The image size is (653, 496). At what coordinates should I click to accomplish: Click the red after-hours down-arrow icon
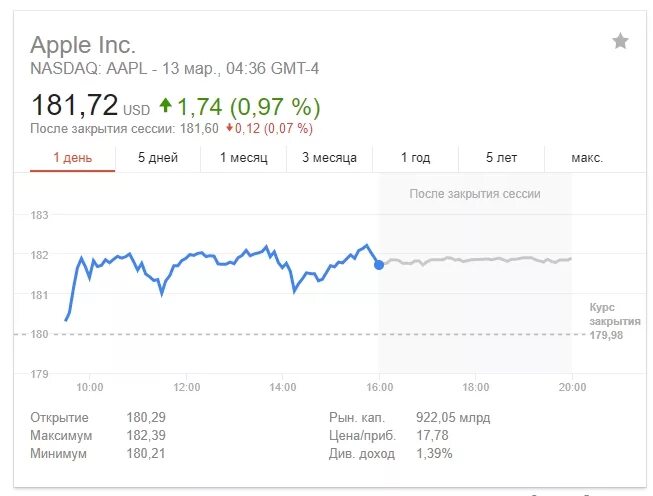pyautogui.click(x=229, y=128)
